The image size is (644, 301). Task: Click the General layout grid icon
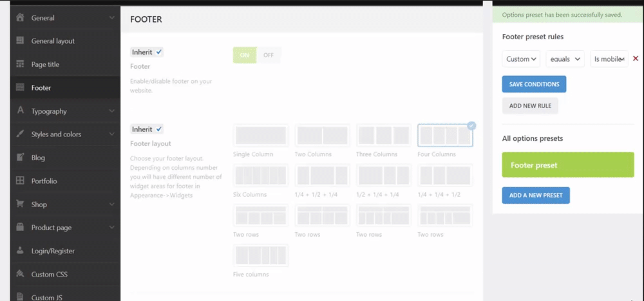coord(20,41)
